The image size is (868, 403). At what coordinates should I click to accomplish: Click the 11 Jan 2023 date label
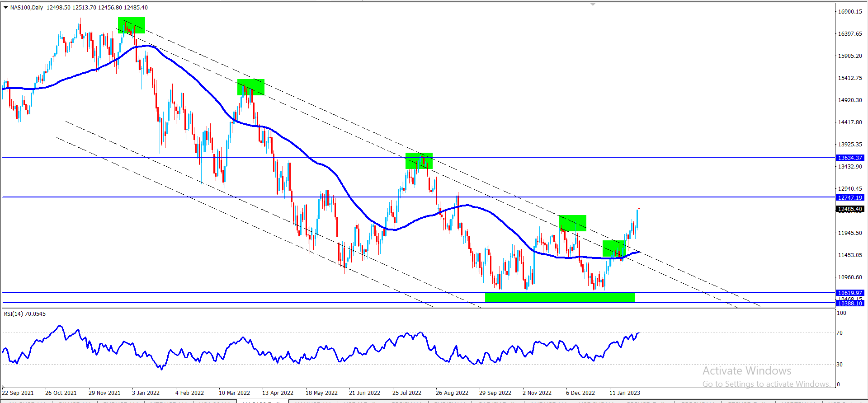pyautogui.click(x=624, y=393)
